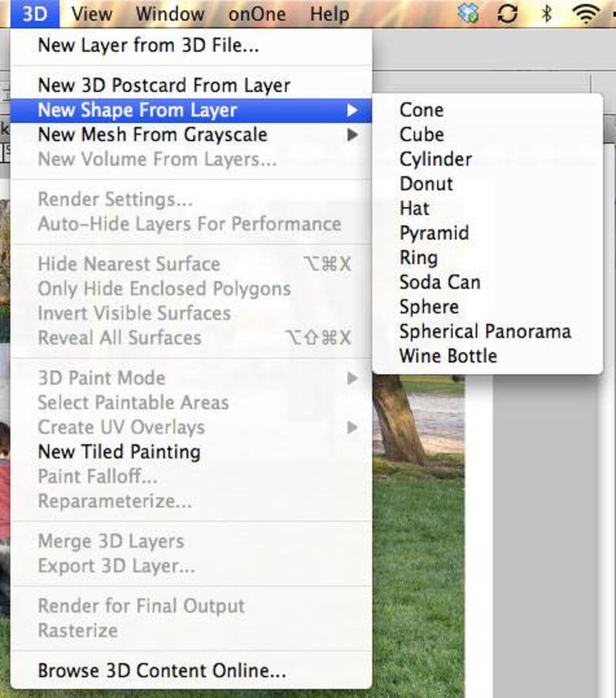Open the Wi-Fi status menu
Image resolution: width=616 pixels, height=698 pixels.
point(589,14)
